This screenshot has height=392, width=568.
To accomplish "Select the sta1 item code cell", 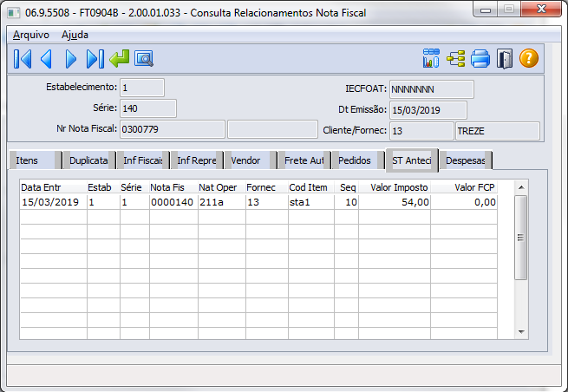I will pyautogui.click(x=311, y=202).
